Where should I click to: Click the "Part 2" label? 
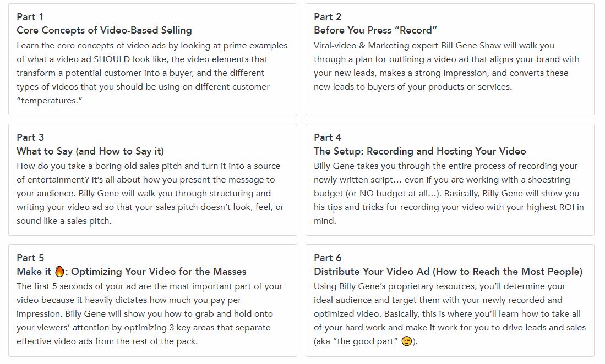pyautogui.click(x=328, y=16)
